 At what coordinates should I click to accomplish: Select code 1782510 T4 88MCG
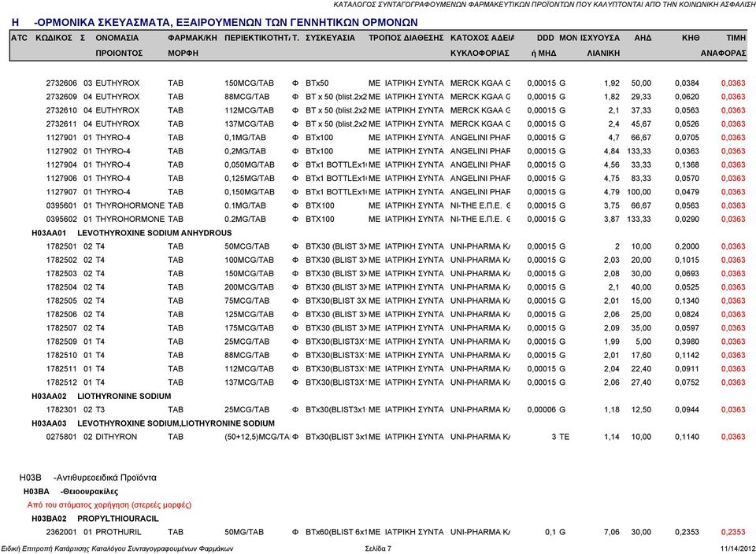[61, 356]
